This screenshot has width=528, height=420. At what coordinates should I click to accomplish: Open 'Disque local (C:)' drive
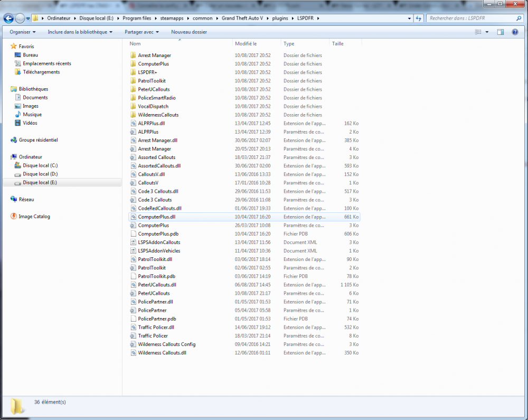point(40,165)
